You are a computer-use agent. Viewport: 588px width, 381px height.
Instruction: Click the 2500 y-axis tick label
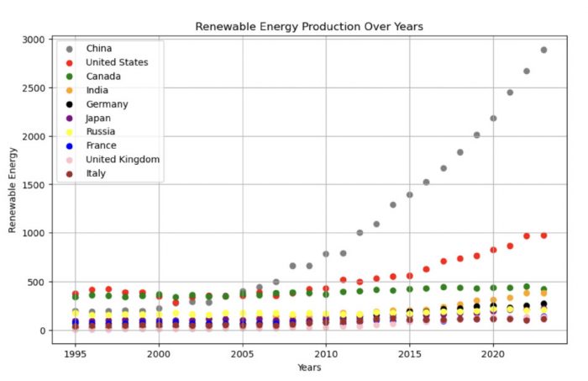(x=33, y=88)
